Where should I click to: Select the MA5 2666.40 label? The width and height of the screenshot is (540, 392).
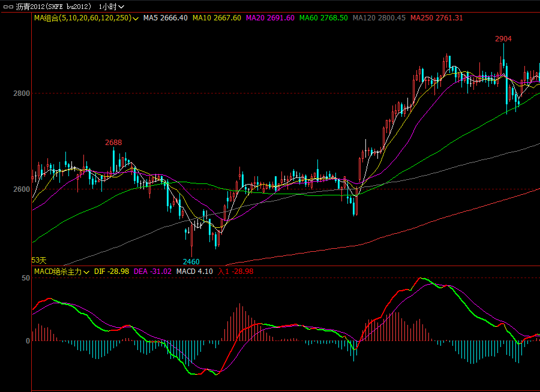tap(166, 18)
